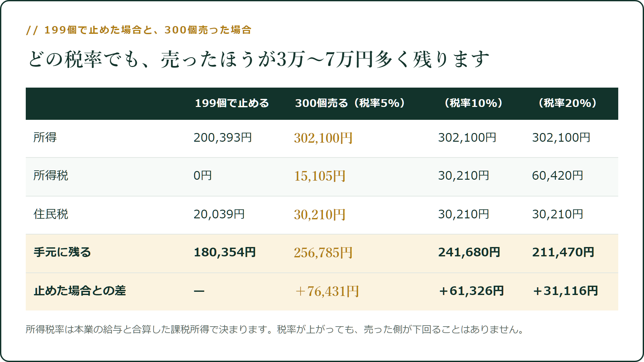
Task: Click the row label '所得税'
Action: [51, 176]
